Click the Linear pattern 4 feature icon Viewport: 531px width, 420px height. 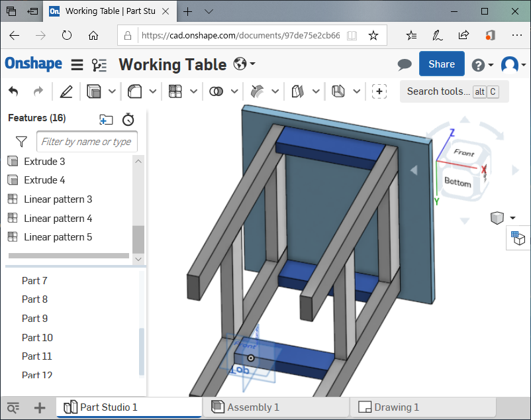(x=13, y=218)
